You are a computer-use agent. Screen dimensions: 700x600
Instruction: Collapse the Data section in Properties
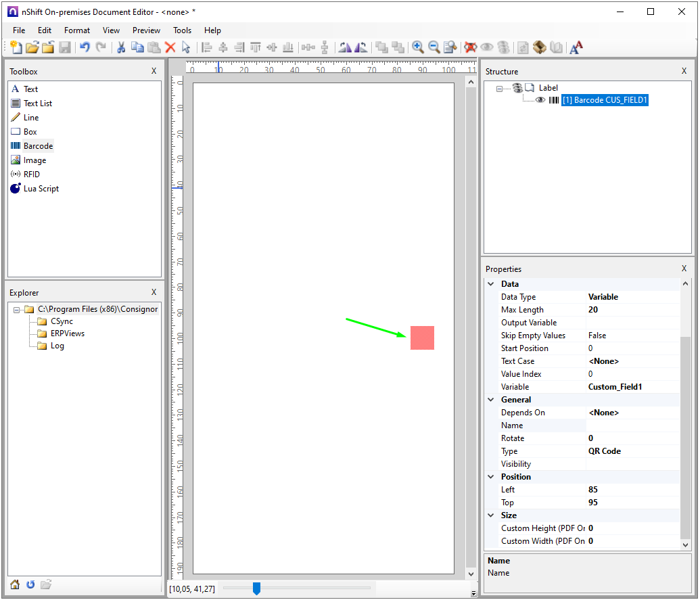492,284
